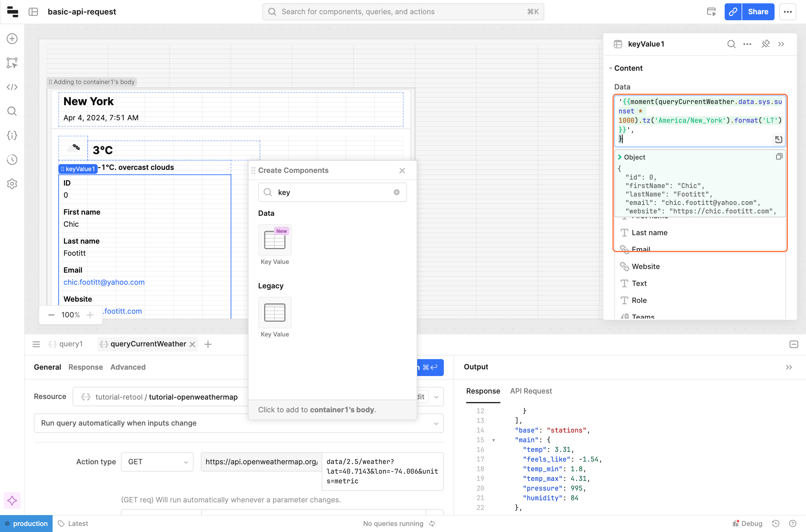Open the release history clock icon
The image size is (806, 532).
point(12,160)
